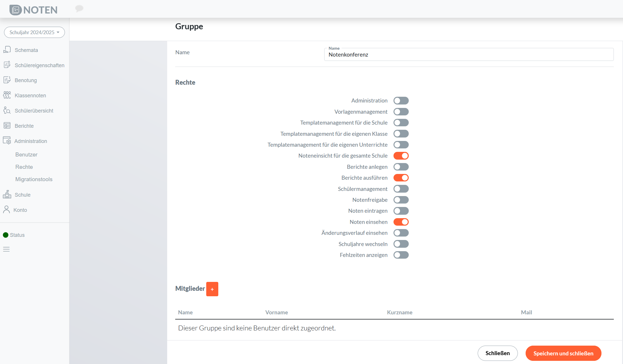Add a member with the plus button
This screenshot has height=364, width=623.
point(212,289)
